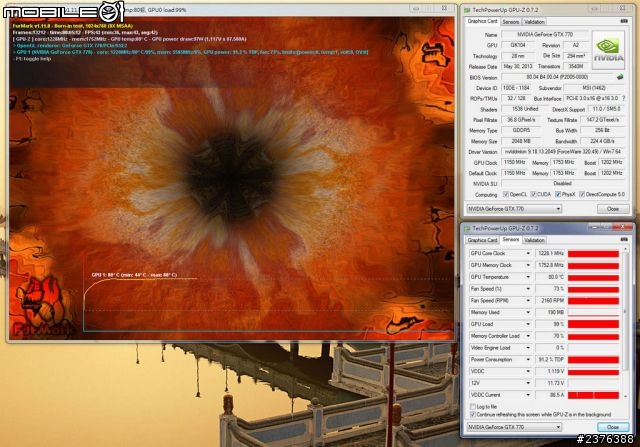Toggle the OpenCL checkbox

(x=506, y=195)
